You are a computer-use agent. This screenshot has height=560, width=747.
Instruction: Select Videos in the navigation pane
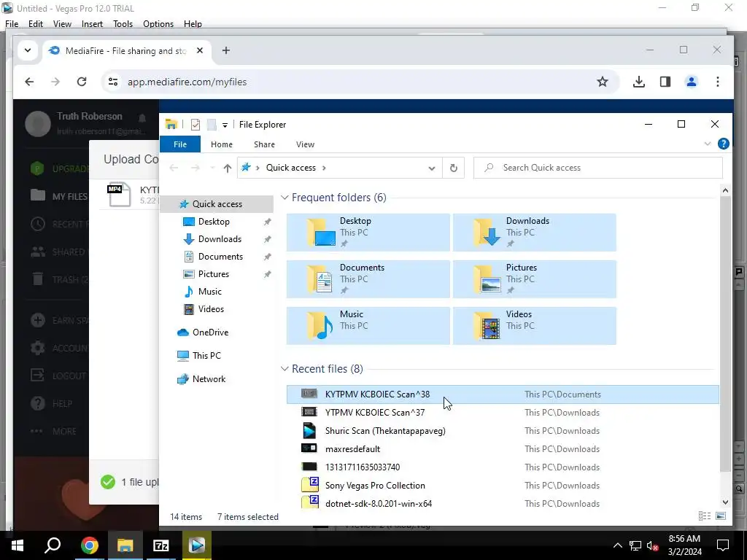211,309
